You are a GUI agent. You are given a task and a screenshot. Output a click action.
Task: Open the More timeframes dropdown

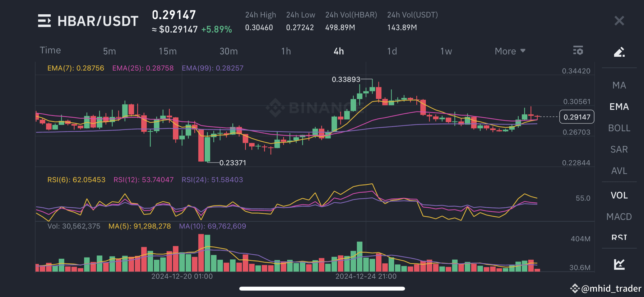click(509, 51)
